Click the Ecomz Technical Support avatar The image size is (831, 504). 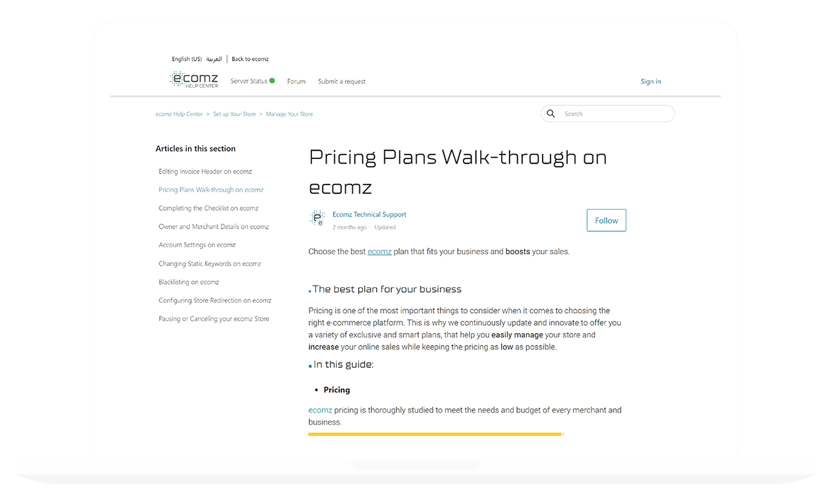[x=317, y=218]
